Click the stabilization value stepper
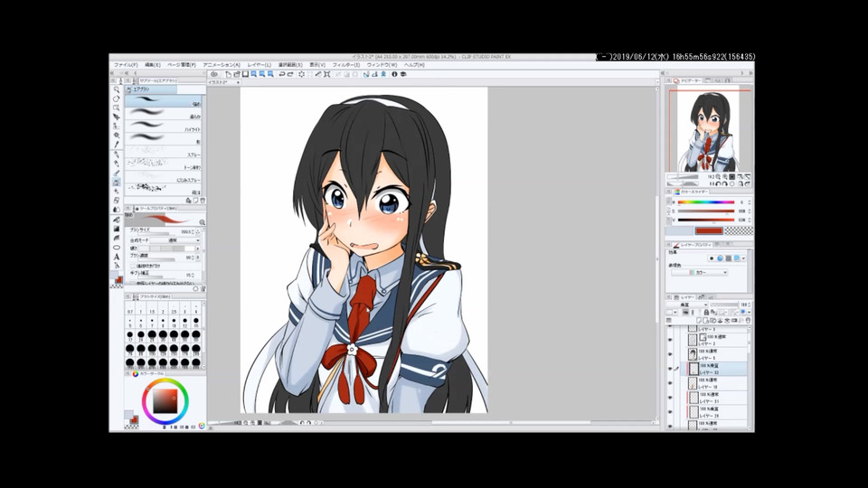Viewport: 868px width, 488px height. [193, 275]
